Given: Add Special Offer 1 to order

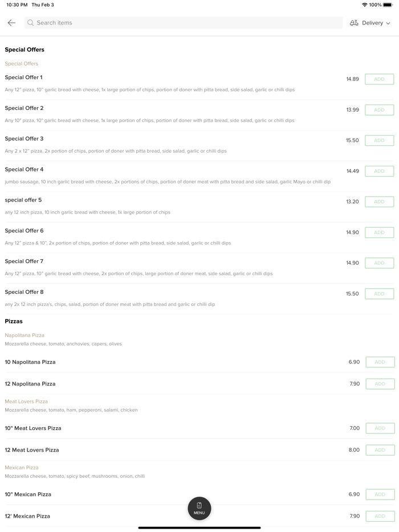Looking at the screenshot, I should click(x=379, y=79).
